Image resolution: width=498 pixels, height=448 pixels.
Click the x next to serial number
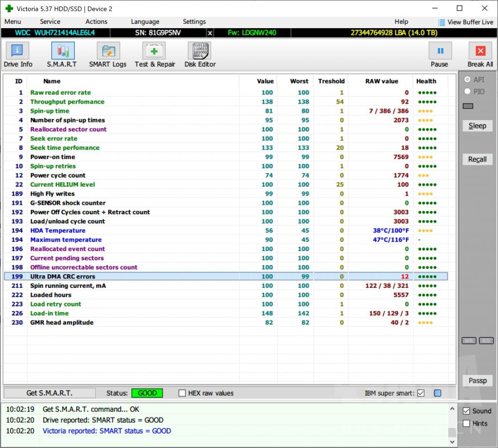(210, 33)
